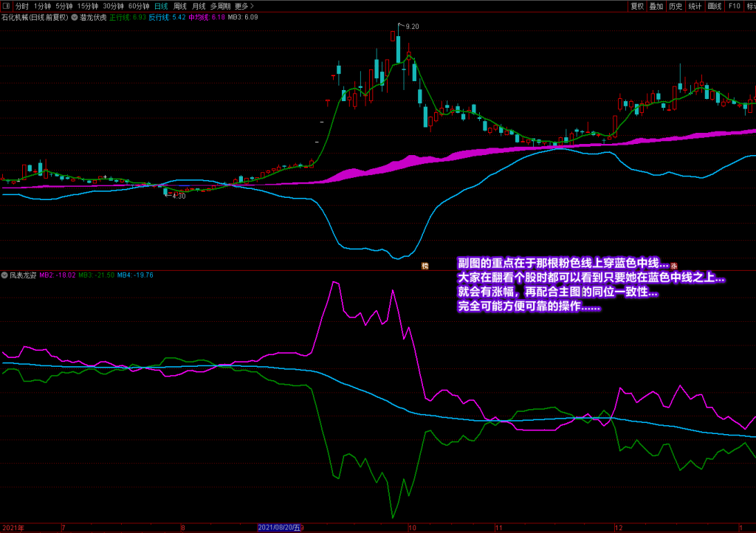The height and width of the screenshot is (533, 756).
Task: Click the 中均线: 6.18 value
Action: pos(207,18)
